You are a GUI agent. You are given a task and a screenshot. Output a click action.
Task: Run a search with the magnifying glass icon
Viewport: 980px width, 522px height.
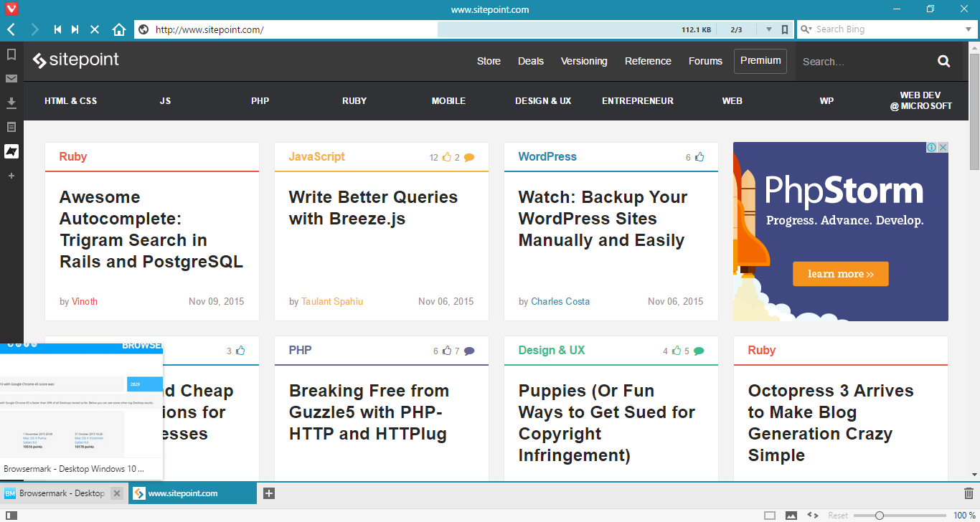point(943,62)
